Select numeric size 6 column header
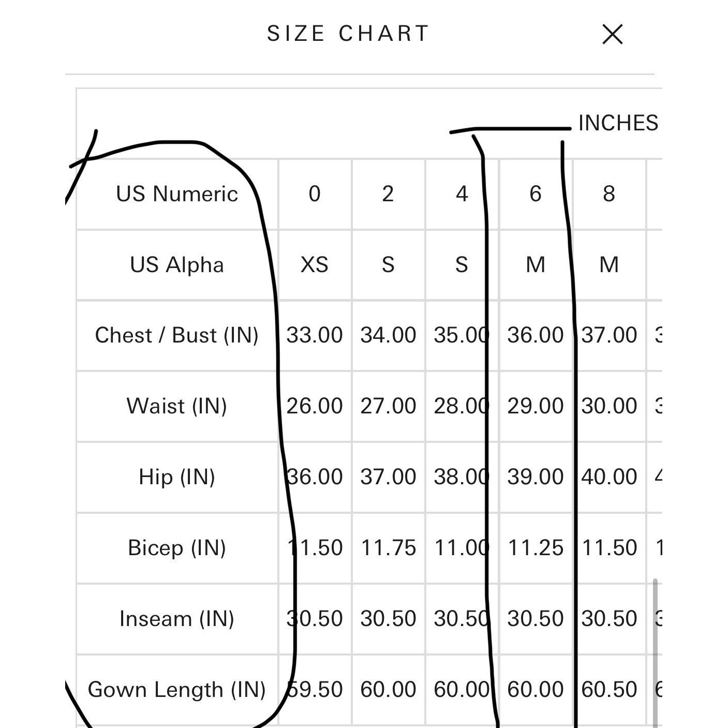The height and width of the screenshot is (728, 728). coord(536,194)
